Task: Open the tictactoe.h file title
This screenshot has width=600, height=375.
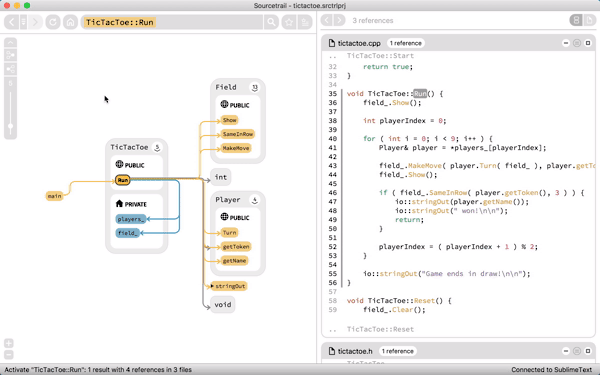Action: point(355,351)
